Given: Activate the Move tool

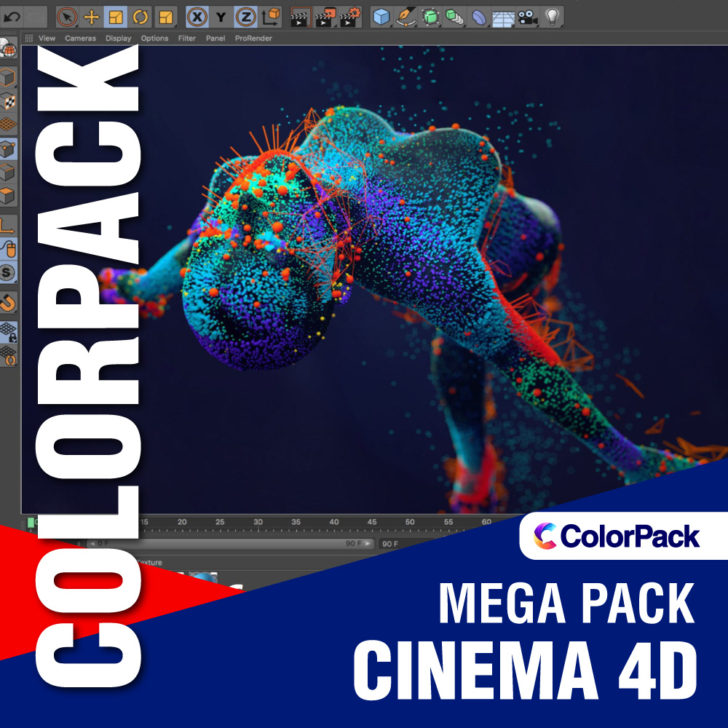Looking at the screenshot, I should click(x=91, y=16).
